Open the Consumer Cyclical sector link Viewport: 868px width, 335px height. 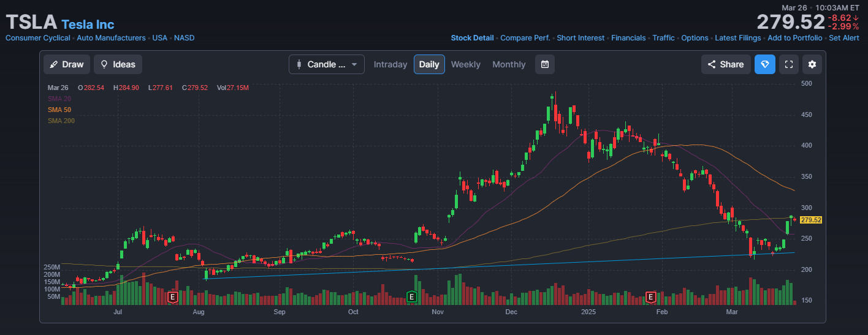click(x=38, y=38)
